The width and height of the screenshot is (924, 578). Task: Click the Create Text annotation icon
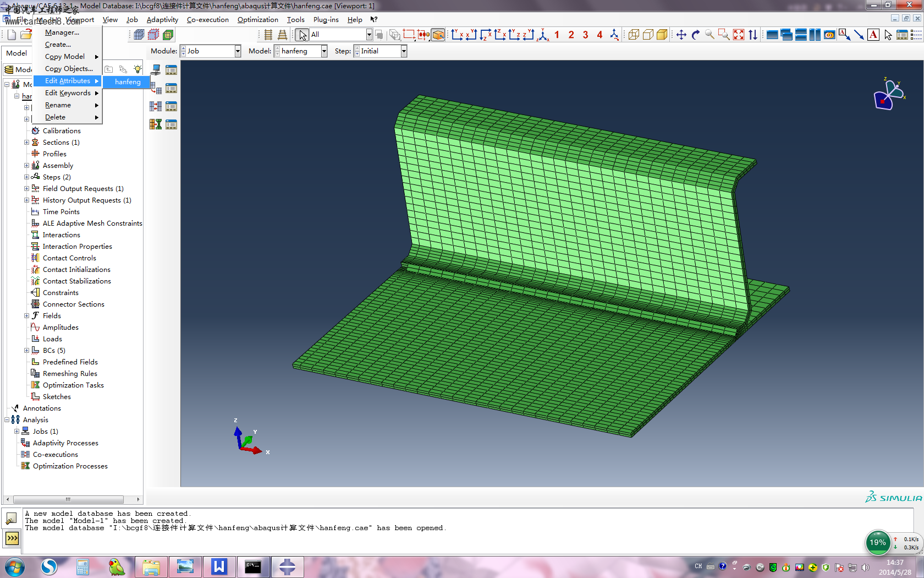[x=873, y=35]
